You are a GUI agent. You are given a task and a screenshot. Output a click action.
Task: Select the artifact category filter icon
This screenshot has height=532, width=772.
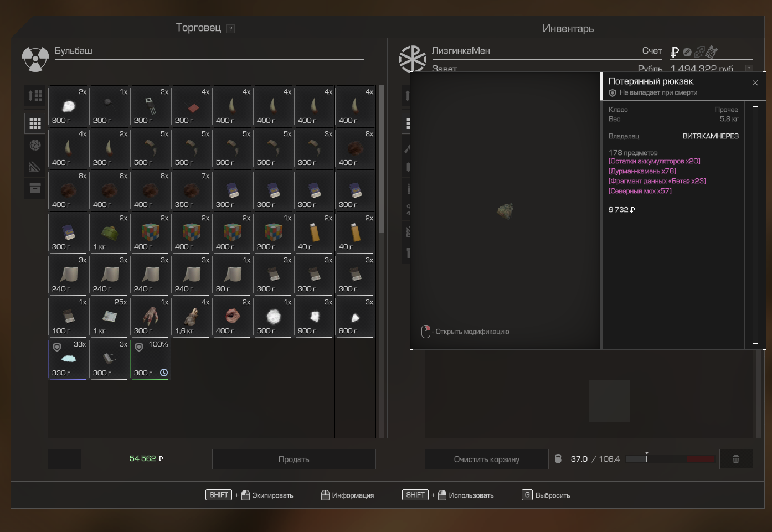pos(35,145)
